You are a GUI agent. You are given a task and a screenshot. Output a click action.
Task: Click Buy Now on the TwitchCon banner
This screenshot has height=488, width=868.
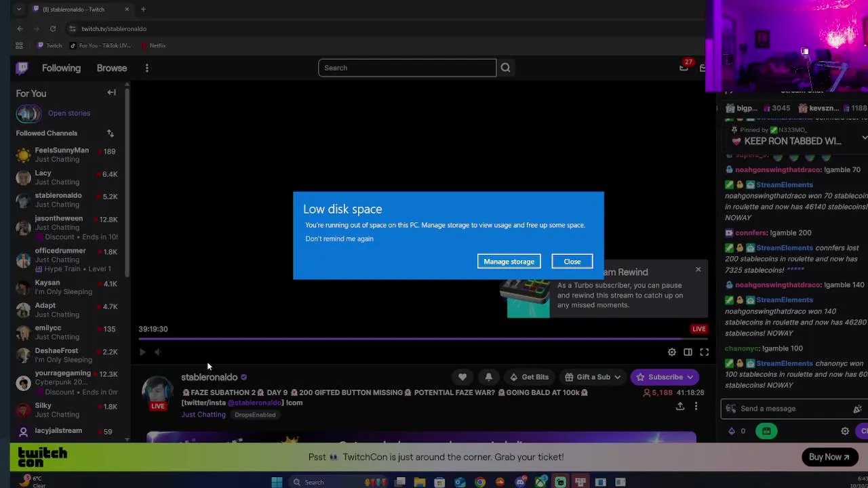click(829, 457)
